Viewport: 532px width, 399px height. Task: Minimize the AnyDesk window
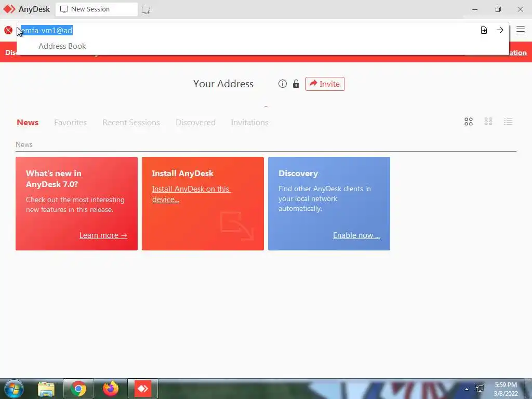[475, 9]
